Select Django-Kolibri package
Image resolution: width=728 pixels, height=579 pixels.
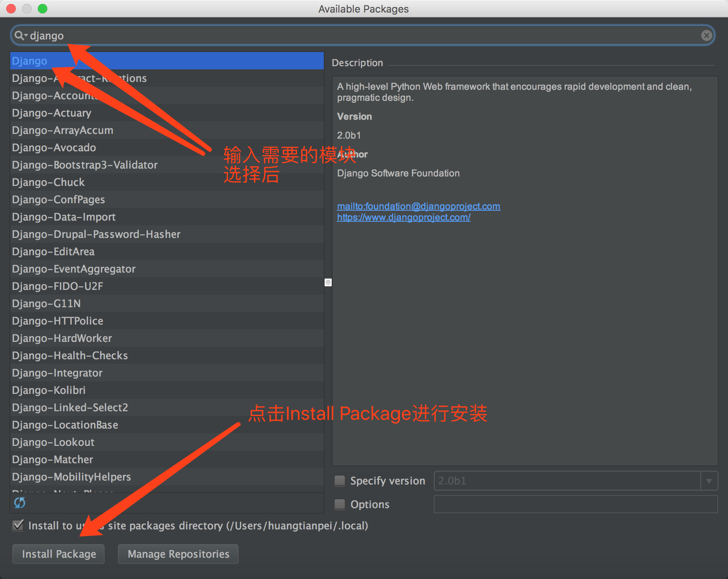(x=167, y=390)
